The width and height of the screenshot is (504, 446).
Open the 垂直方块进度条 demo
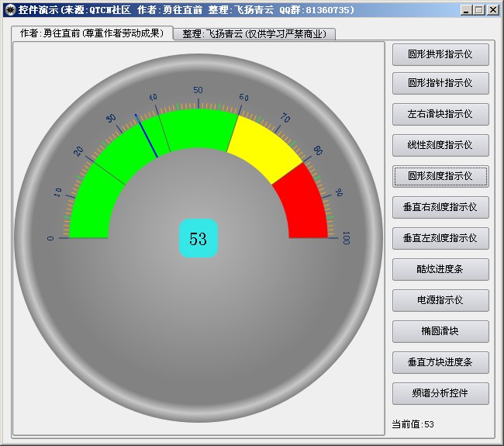(440, 362)
